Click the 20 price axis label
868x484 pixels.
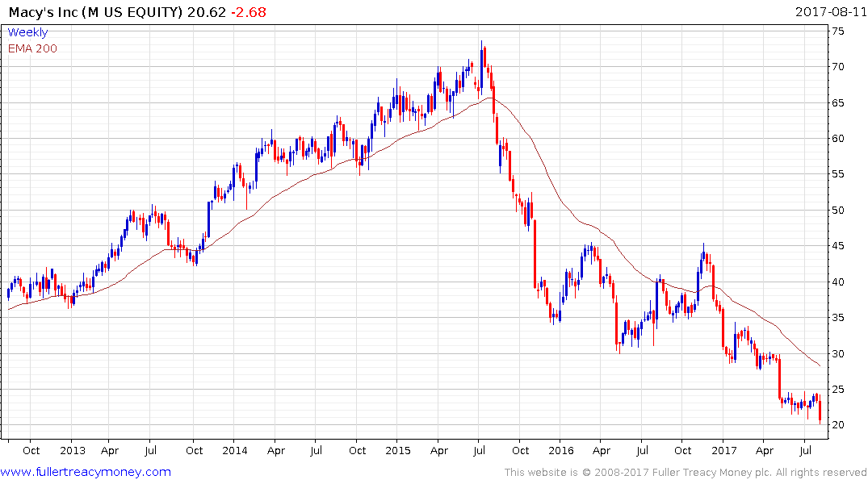click(x=838, y=425)
